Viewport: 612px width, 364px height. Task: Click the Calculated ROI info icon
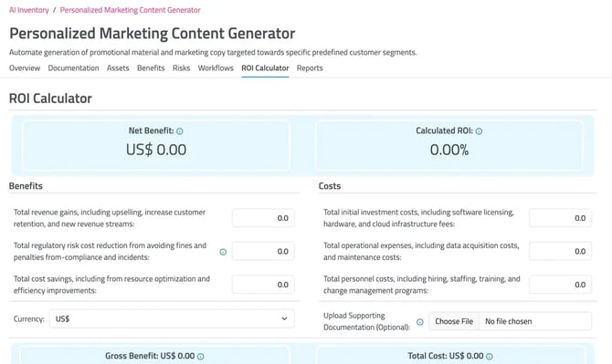pos(479,131)
